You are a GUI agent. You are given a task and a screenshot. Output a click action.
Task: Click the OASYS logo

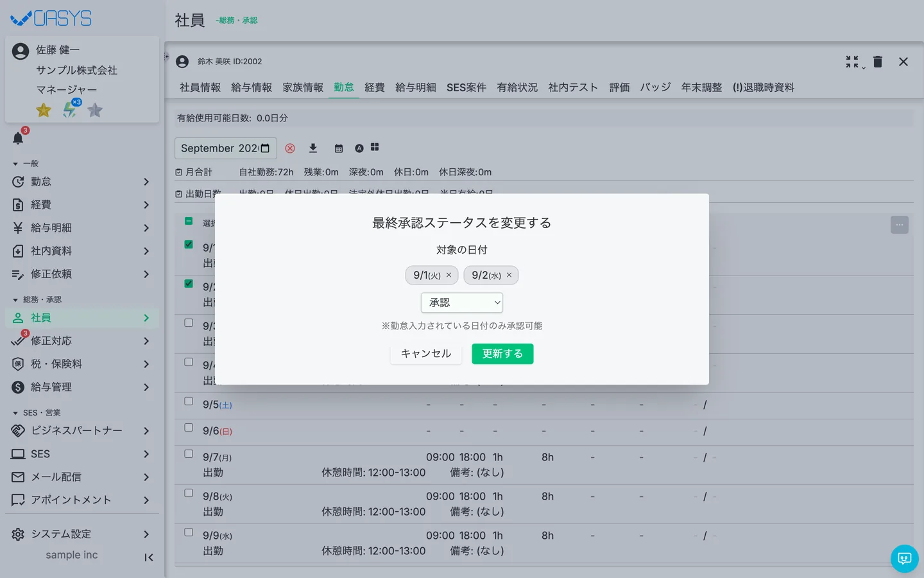[51, 19]
